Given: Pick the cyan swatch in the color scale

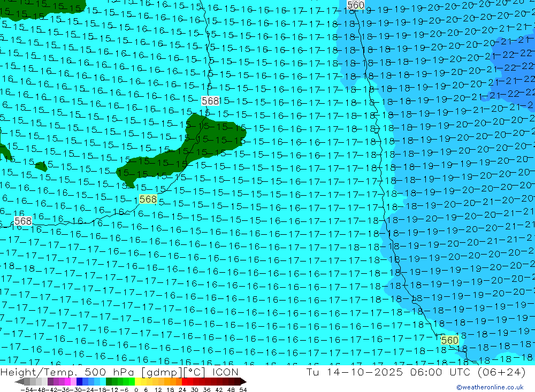Looking at the screenshot, I should point(103,381).
